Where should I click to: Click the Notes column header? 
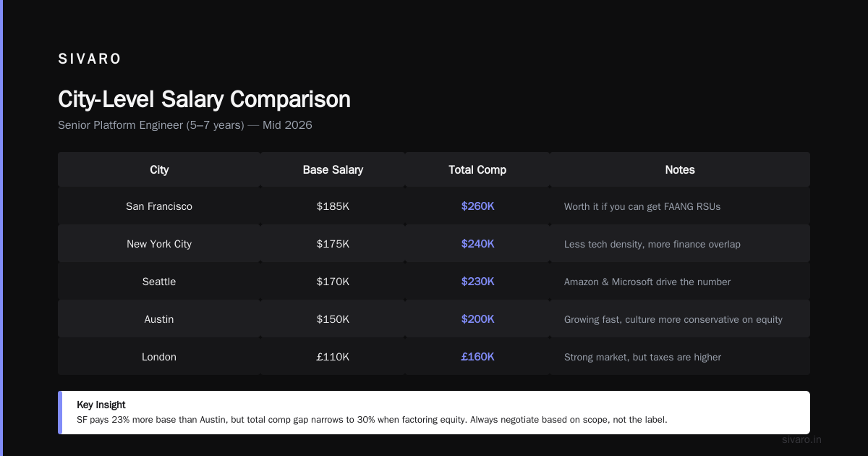680,170
